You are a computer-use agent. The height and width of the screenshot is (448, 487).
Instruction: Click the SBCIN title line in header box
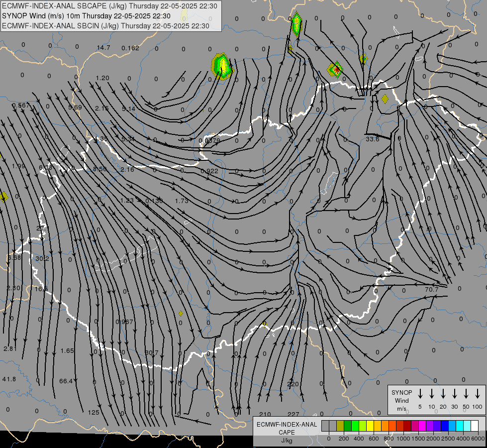106,26
